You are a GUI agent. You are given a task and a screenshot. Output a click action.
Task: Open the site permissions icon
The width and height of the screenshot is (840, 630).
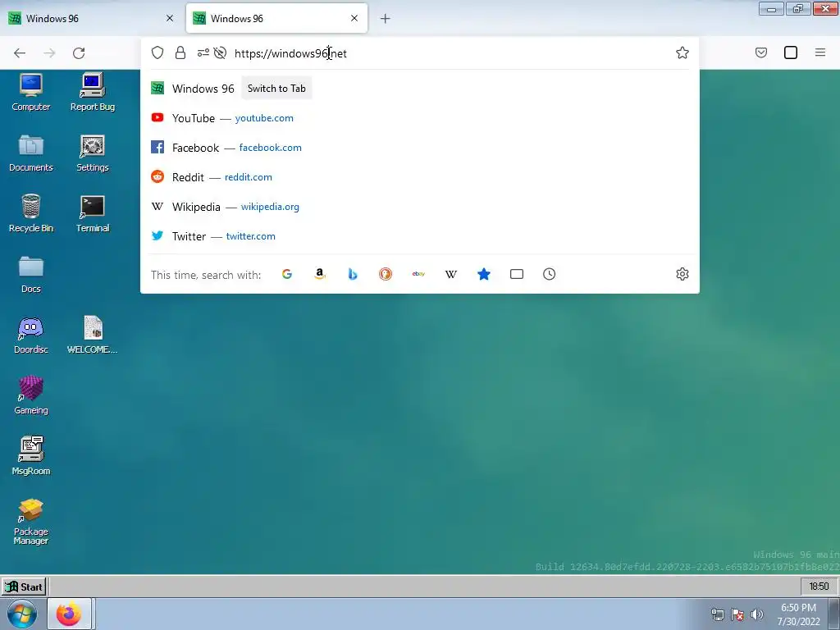click(x=203, y=52)
